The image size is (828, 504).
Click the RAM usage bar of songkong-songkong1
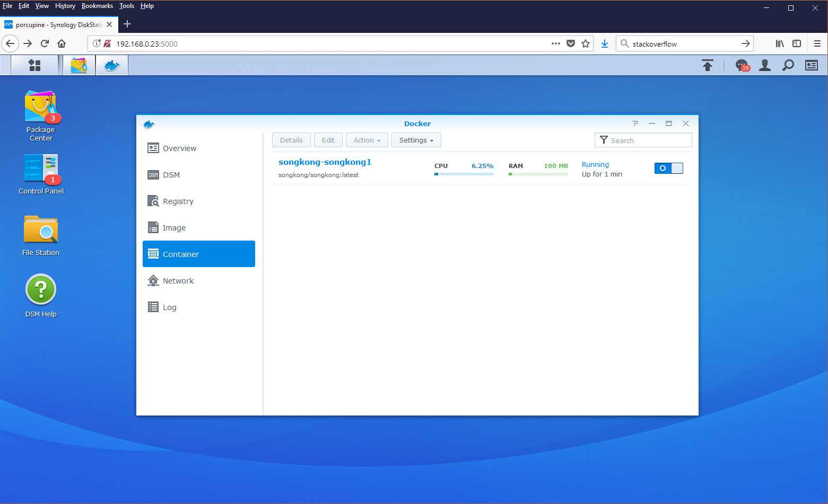pyautogui.click(x=538, y=174)
